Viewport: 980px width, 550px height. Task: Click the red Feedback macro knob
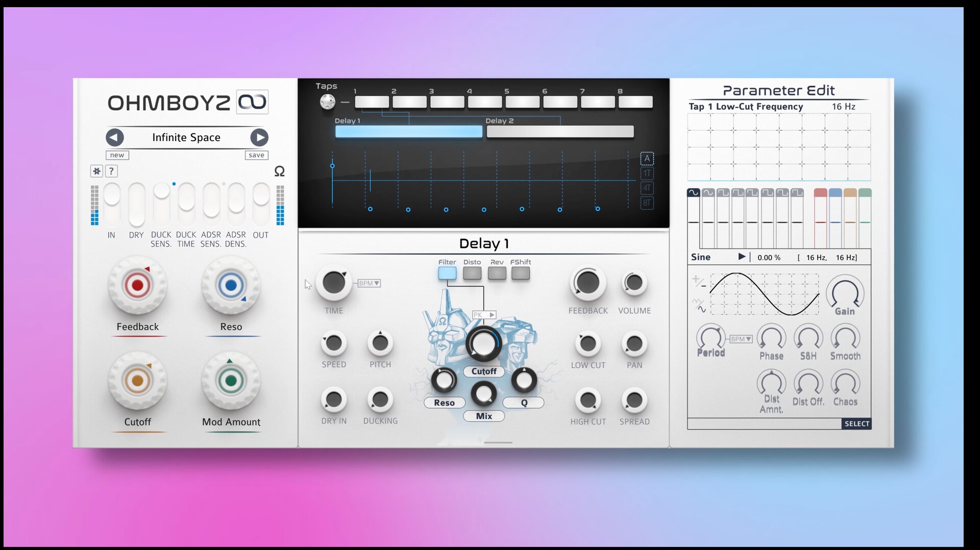137,285
